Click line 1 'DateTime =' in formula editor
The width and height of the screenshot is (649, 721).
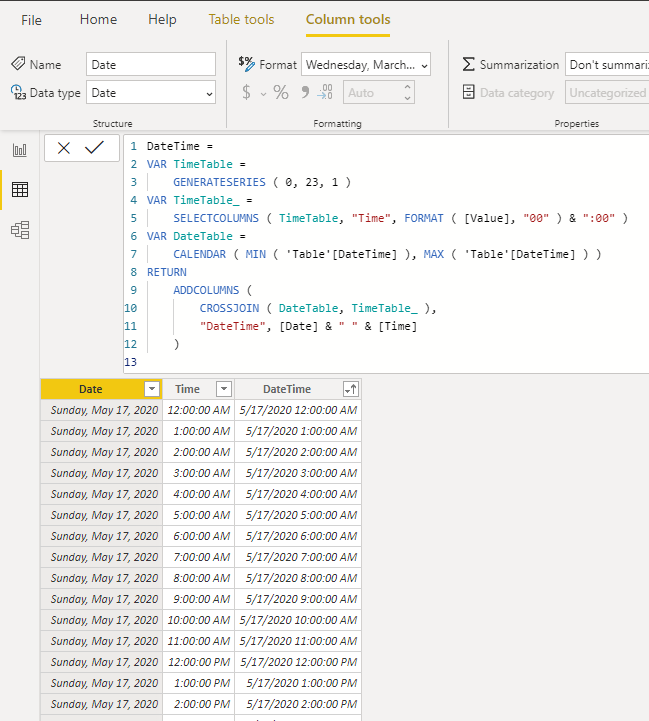tap(179, 146)
